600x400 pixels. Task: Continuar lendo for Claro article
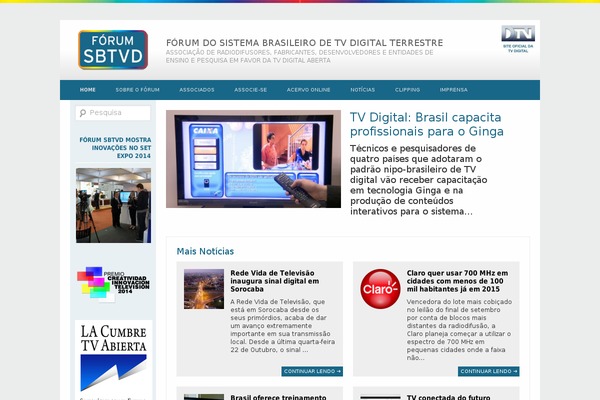coord(489,371)
